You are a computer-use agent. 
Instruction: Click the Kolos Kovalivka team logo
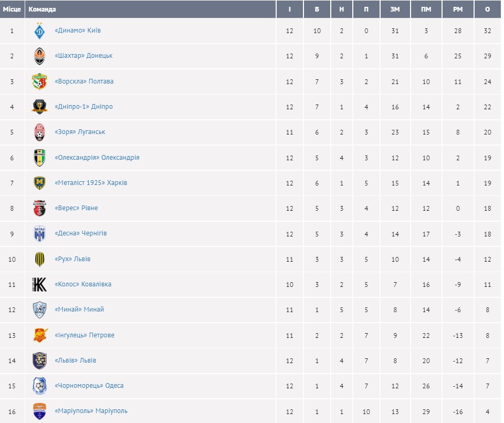[x=39, y=284]
